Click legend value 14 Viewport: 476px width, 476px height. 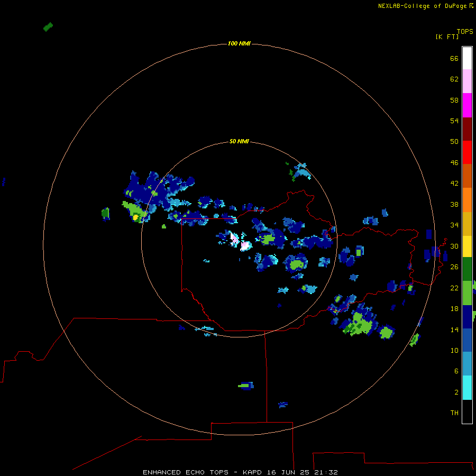pyautogui.click(x=454, y=329)
